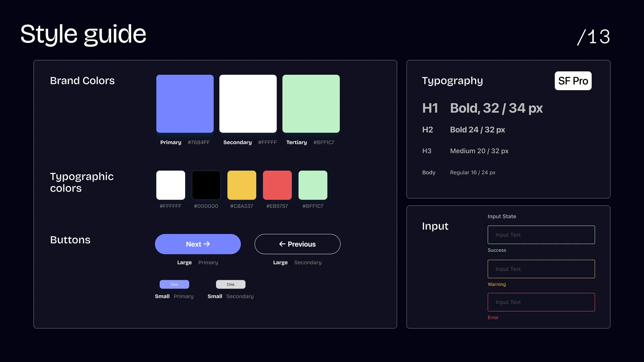Click the small primary Cms button

174,284
